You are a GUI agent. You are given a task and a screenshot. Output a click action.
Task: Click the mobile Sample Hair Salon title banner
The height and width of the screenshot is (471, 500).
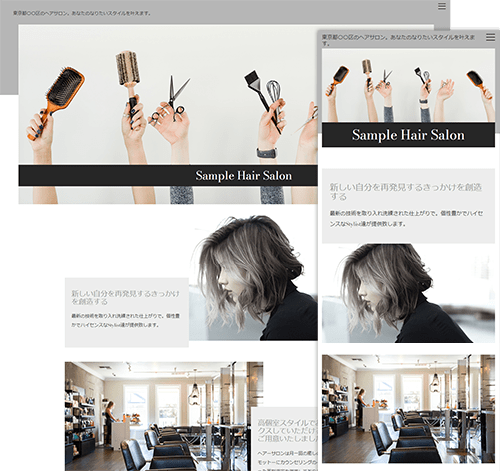click(x=408, y=135)
